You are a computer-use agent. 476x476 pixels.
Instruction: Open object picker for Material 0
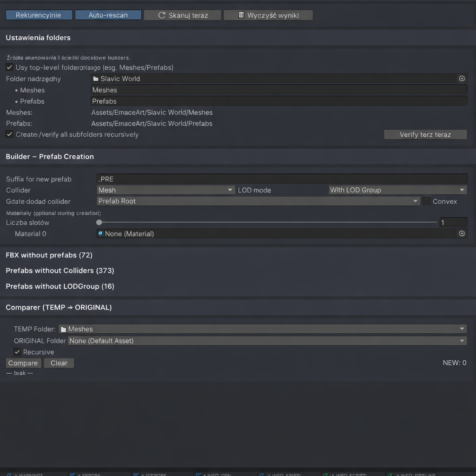[462, 234]
